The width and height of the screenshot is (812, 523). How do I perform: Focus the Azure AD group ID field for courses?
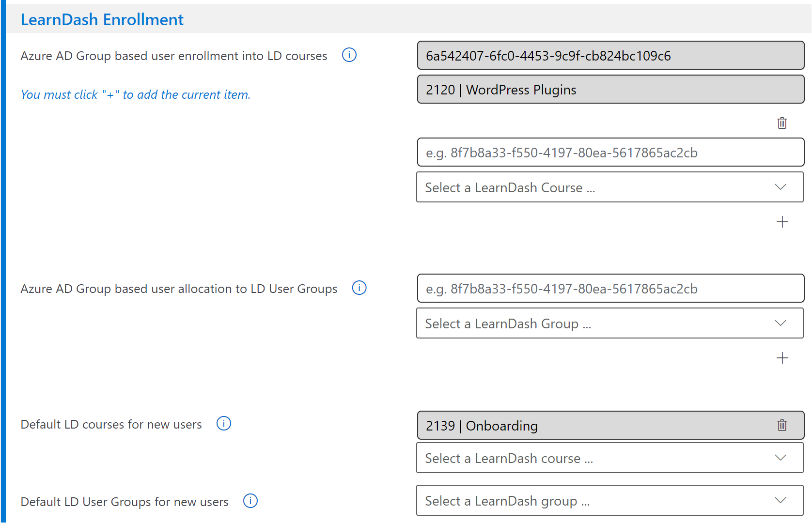point(610,153)
